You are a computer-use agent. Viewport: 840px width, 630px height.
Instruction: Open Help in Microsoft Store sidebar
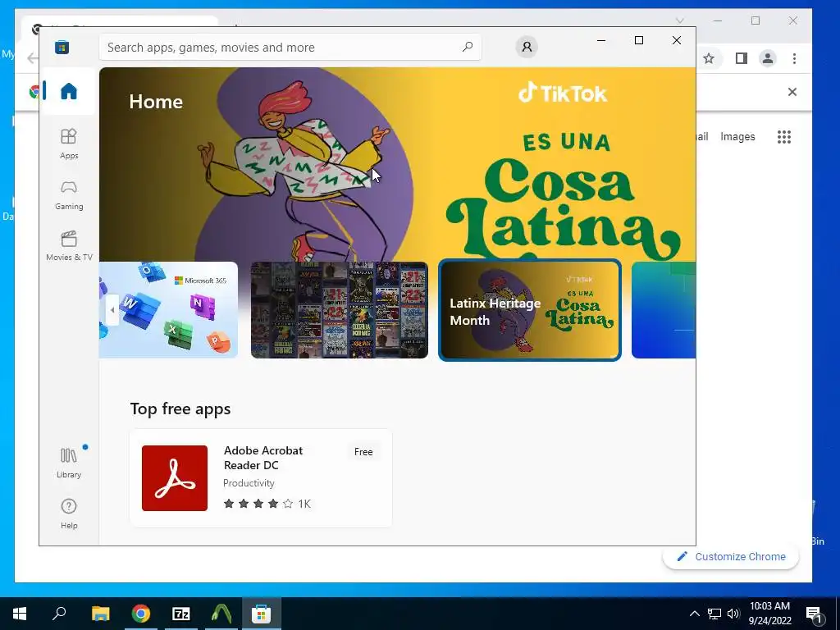pyautogui.click(x=69, y=514)
